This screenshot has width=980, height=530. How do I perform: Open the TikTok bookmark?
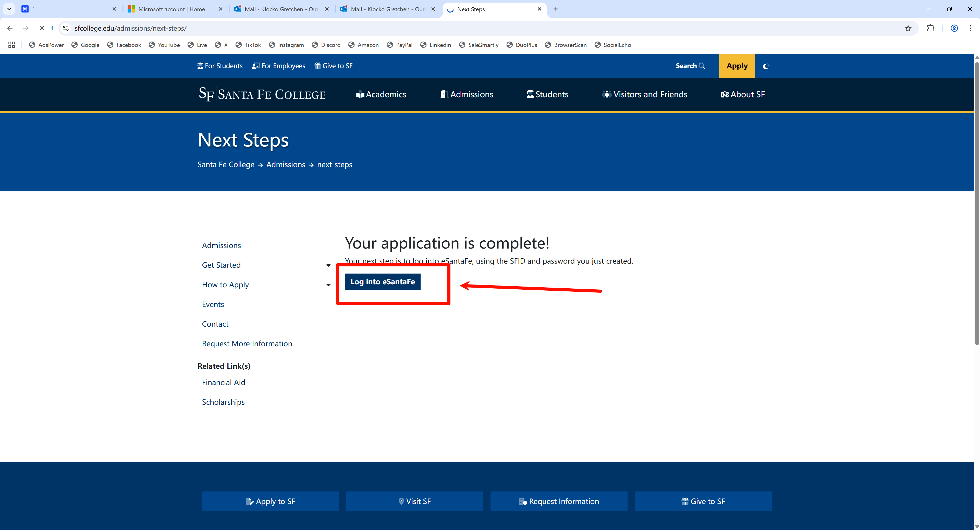(248, 45)
